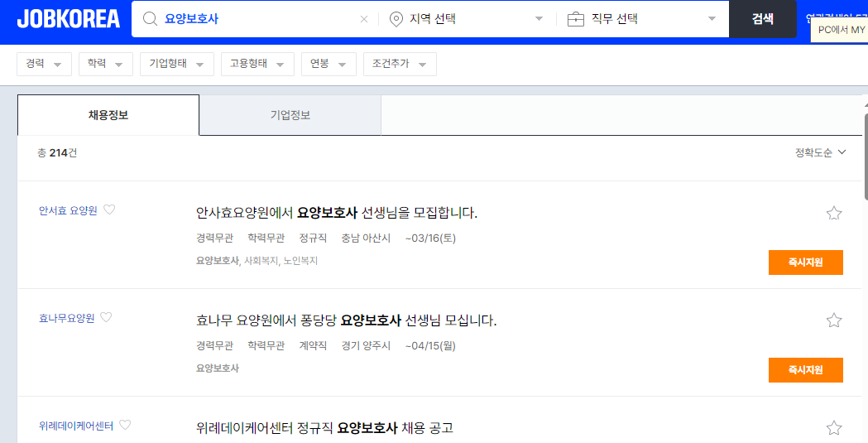Image resolution: width=868 pixels, height=443 pixels.
Task: Expand the 연봉 filter
Action: coord(328,64)
